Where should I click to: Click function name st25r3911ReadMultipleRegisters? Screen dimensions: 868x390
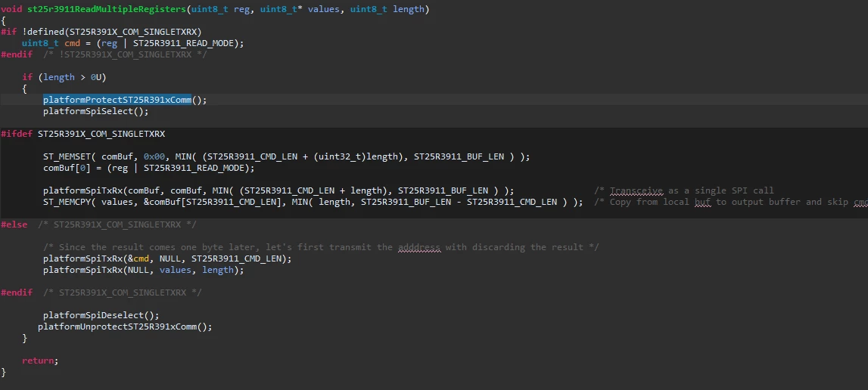[x=107, y=9]
